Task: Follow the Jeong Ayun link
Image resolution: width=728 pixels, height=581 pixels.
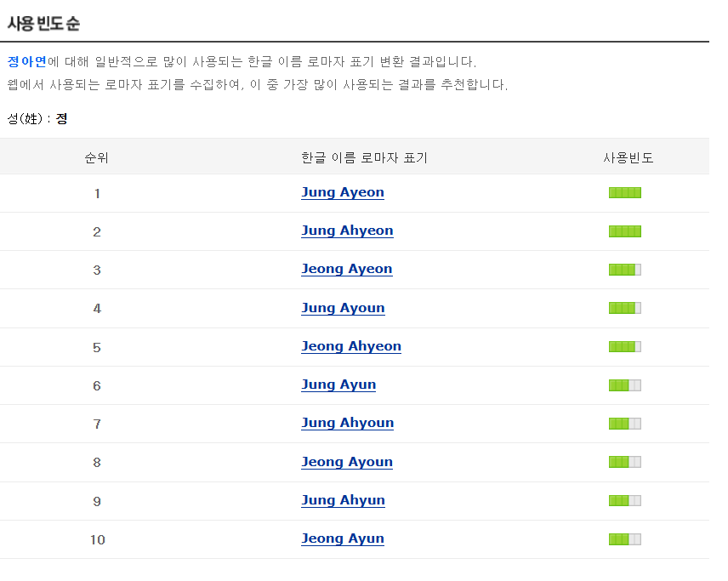Action: [x=343, y=538]
